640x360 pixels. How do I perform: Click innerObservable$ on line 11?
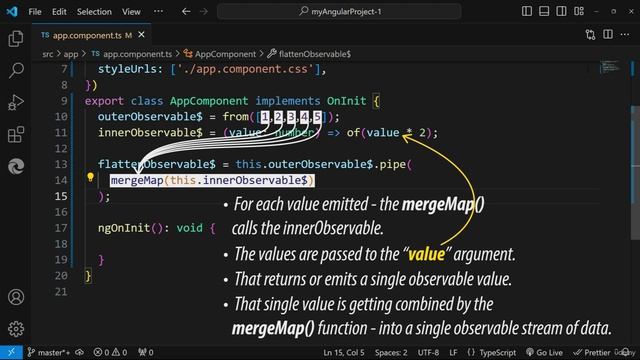click(150, 133)
